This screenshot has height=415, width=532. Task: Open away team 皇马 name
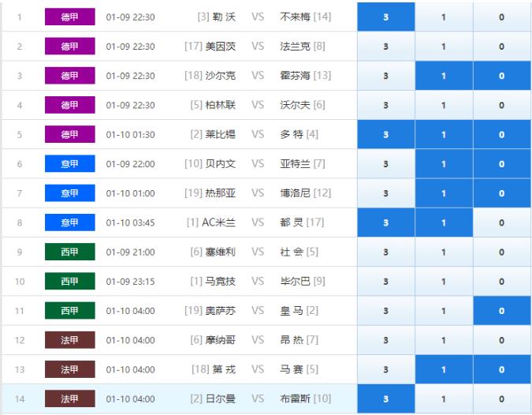tap(292, 311)
